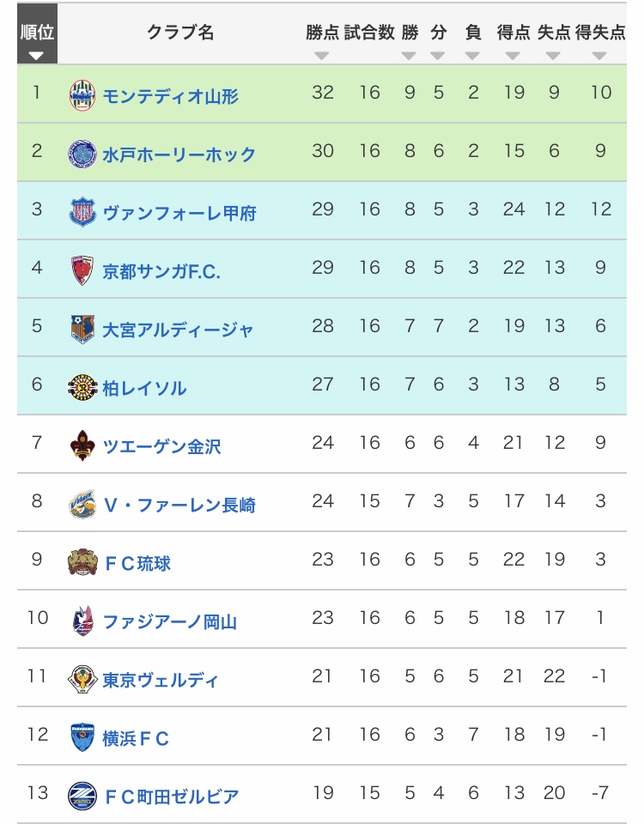
Task: Click the Fagiano Okayama crest icon
Action: [82, 621]
